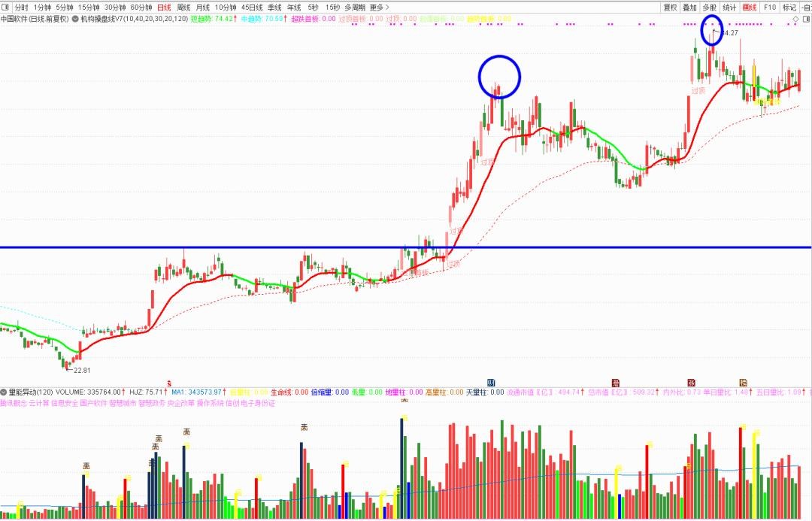Switch to the 60分钟 period tab
812x521 pixels.
tap(141, 8)
